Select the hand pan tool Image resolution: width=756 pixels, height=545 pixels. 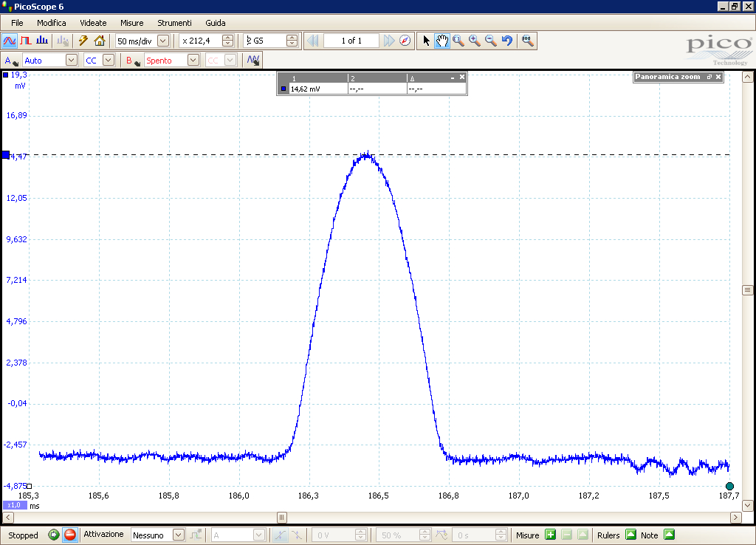(x=442, y=41)
